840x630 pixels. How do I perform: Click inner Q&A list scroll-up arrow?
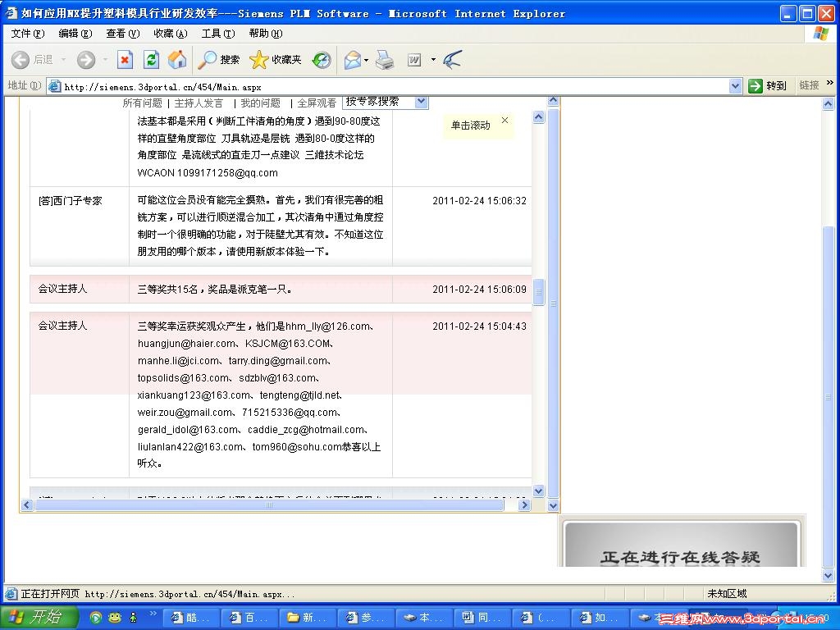pyautogui.click(x=538, y=116)
